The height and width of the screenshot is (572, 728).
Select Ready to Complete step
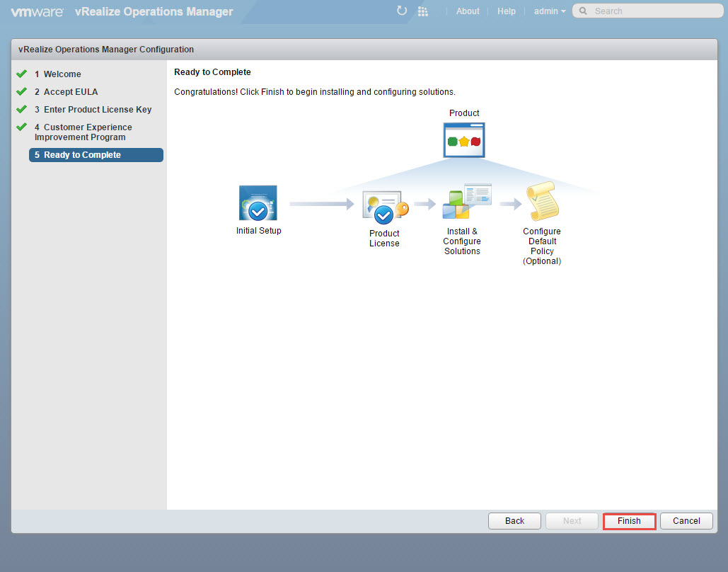coord(82,155)
